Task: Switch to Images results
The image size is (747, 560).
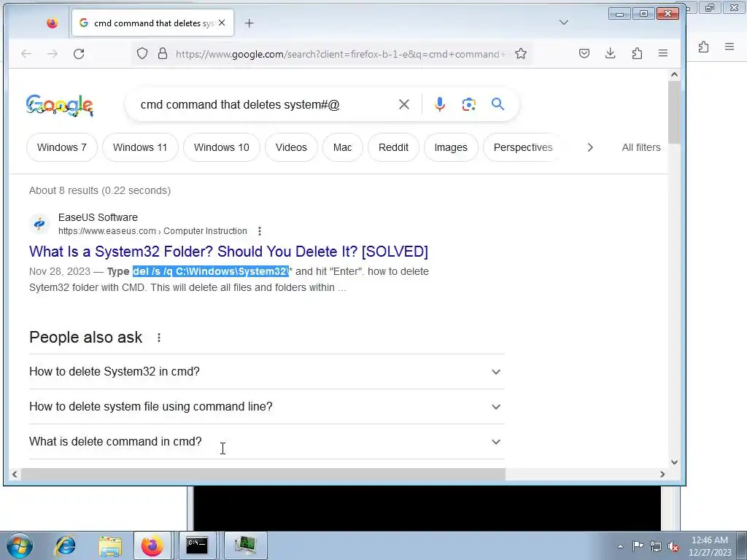Action: [451, 147]
